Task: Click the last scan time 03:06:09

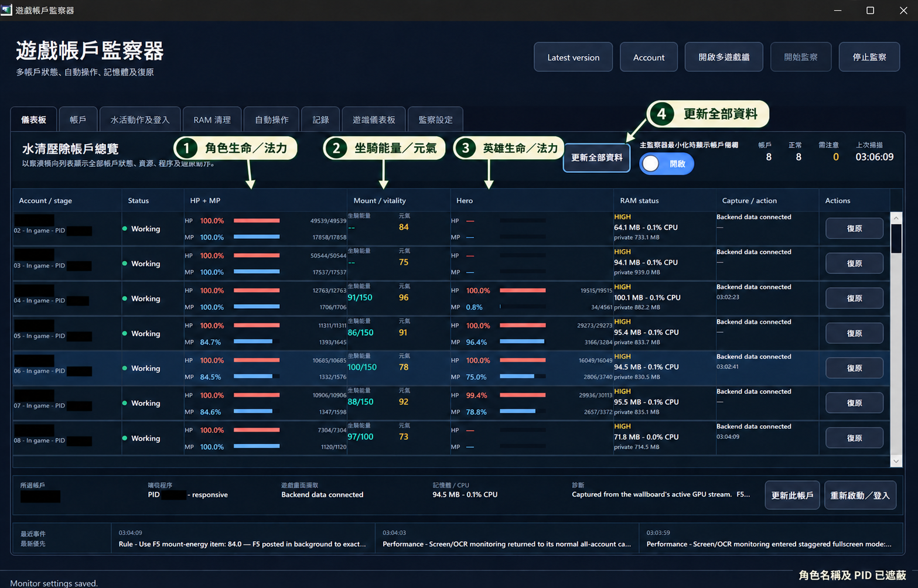Action: click(x=874, y=157)
